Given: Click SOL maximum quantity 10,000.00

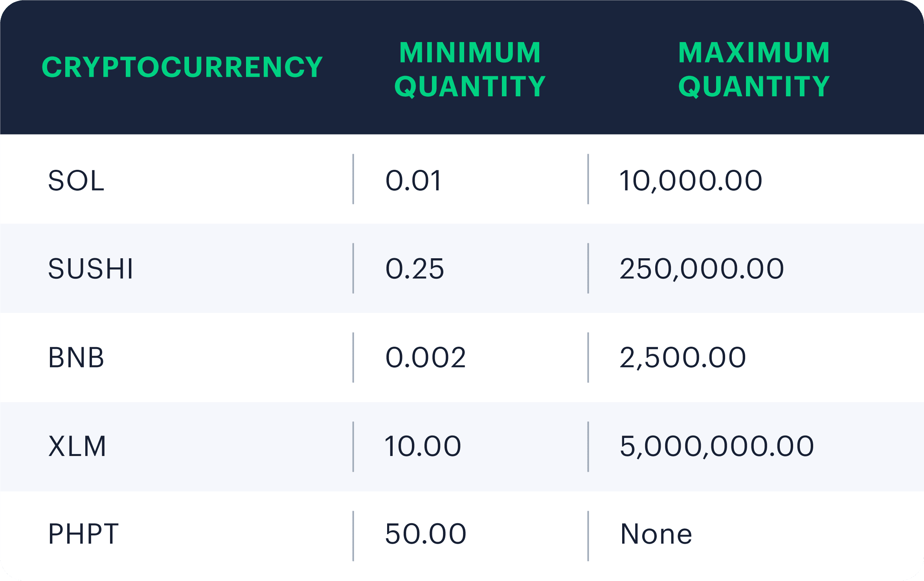Looking at the screenshot, I should 691,181.
